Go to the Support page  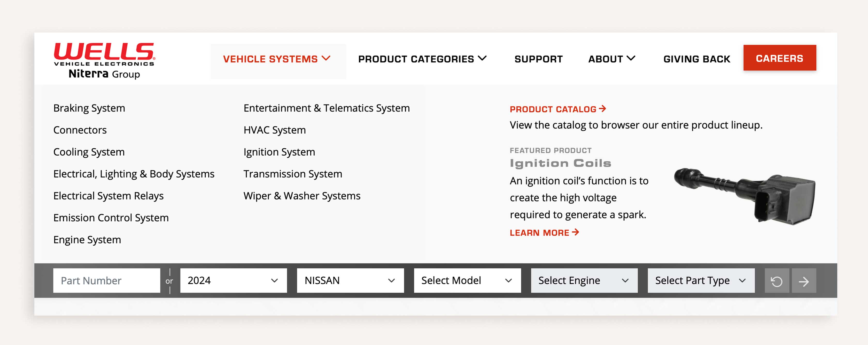point(538,59)
